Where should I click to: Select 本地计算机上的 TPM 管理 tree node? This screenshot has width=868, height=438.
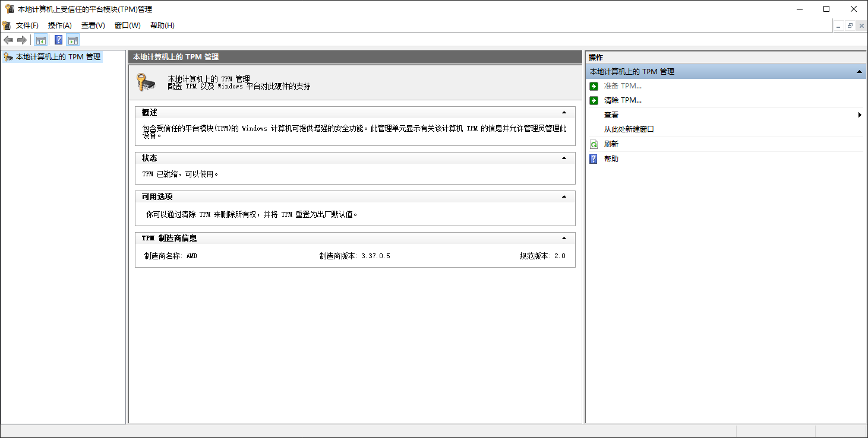[58, 57]
